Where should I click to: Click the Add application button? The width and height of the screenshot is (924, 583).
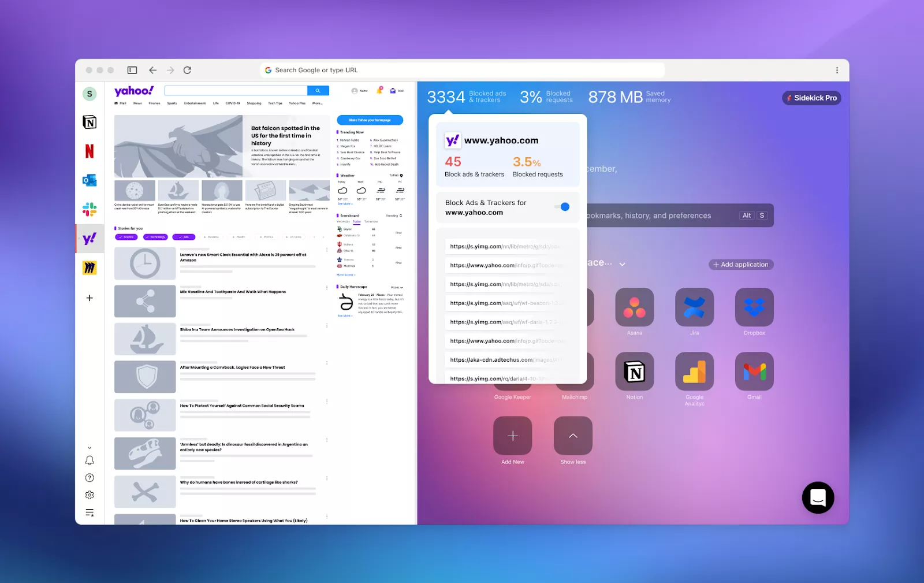[741, 265]
